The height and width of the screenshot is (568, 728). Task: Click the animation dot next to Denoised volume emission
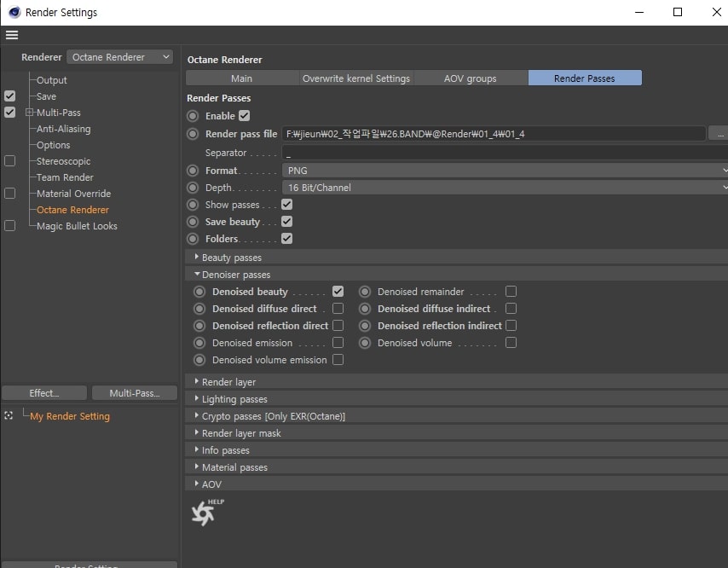199,360
